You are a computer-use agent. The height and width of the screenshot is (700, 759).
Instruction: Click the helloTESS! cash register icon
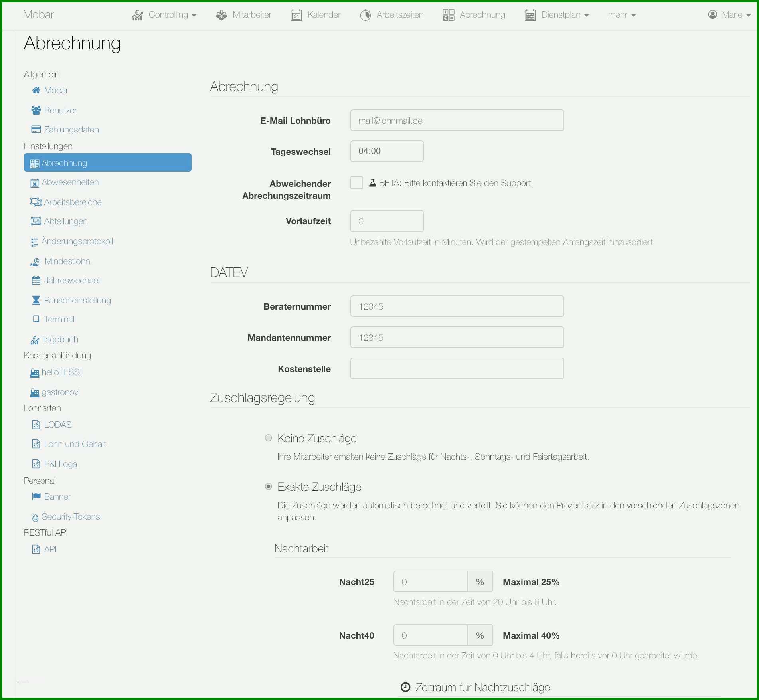(x=35, y=373)
